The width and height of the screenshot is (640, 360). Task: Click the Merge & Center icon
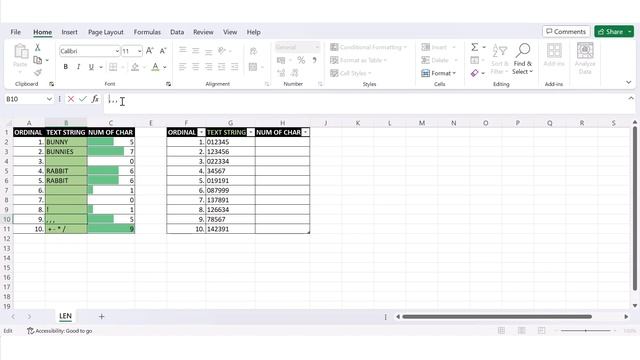click(253, 67)
